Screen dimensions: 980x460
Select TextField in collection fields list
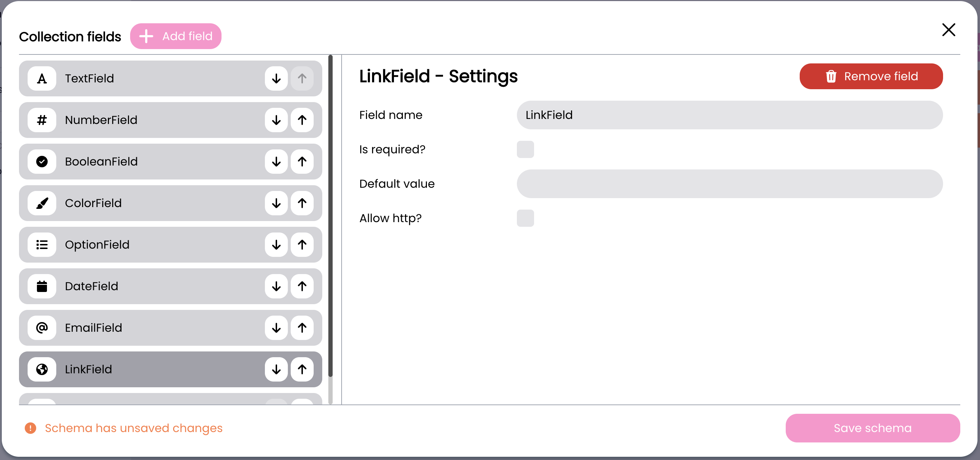click(152, 79)
